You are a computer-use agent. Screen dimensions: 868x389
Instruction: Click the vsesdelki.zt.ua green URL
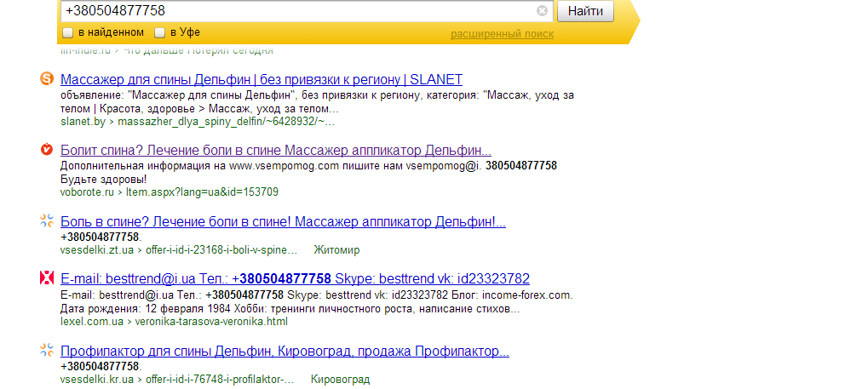coord(180,250)
